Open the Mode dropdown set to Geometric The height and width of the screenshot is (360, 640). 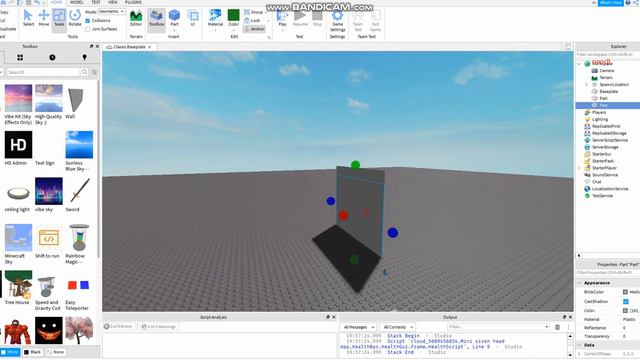coord(111,11)
